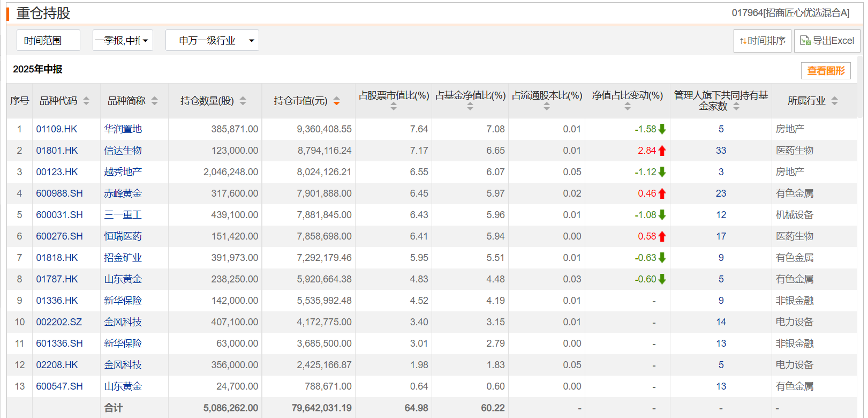Viewport: 868px width, 418px height.
Task: Click sort icon beside 品种简称 header
Action: 155,101
